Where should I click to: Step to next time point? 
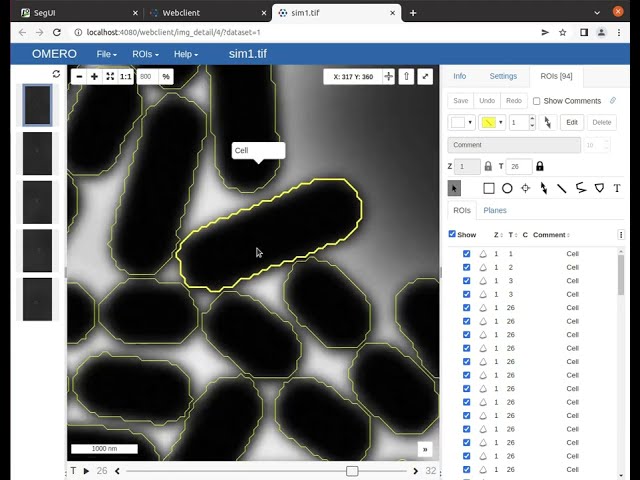[x=416, y=471]
